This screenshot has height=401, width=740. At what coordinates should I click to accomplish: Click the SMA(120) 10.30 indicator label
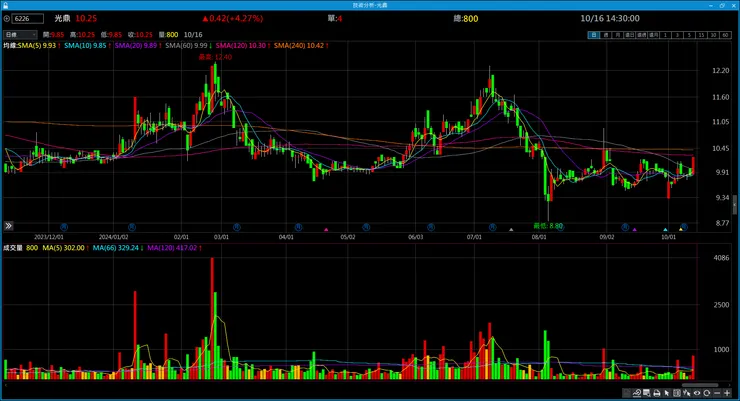point(243,46)
